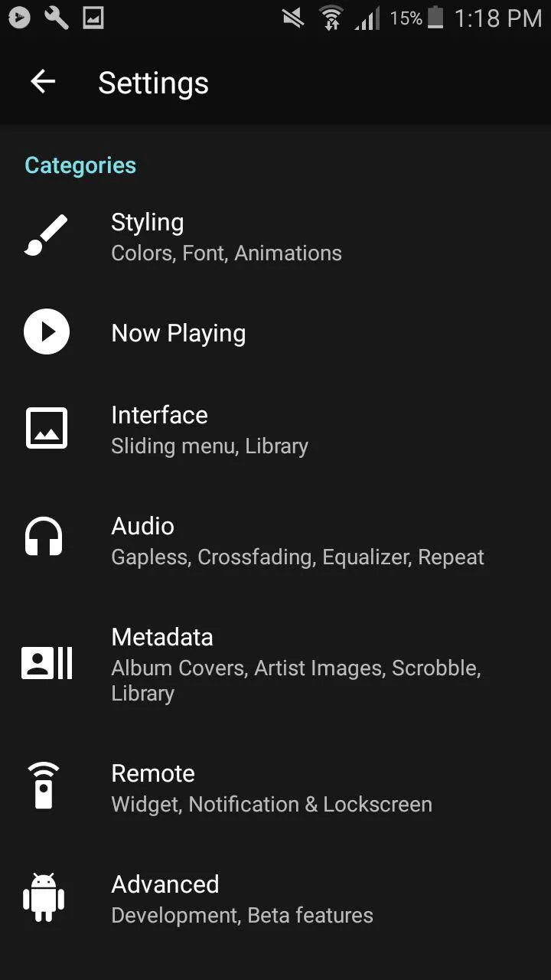Tap the contact card Metadata icon
The image size is (551, 980).
pyautogui.click(x=47, y=663)
